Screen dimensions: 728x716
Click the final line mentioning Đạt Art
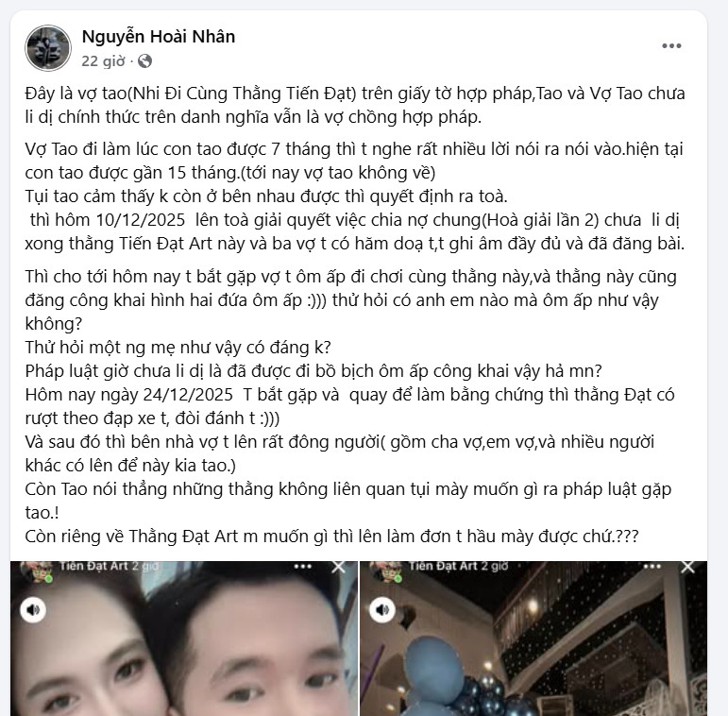pyautogui.click(x=332, y=537)
